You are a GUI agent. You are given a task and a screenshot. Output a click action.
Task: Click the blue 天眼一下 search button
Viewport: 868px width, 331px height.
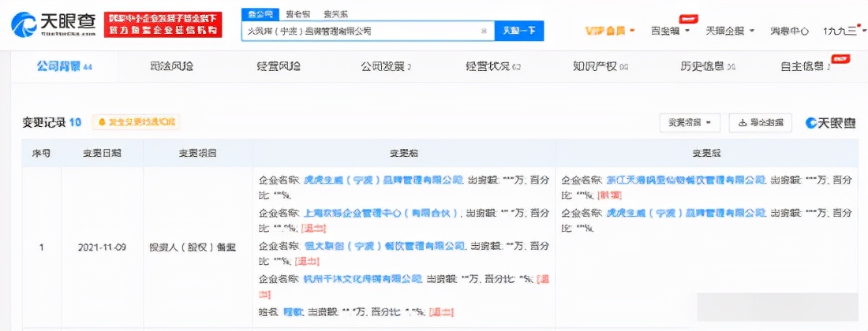click(518, 31)
